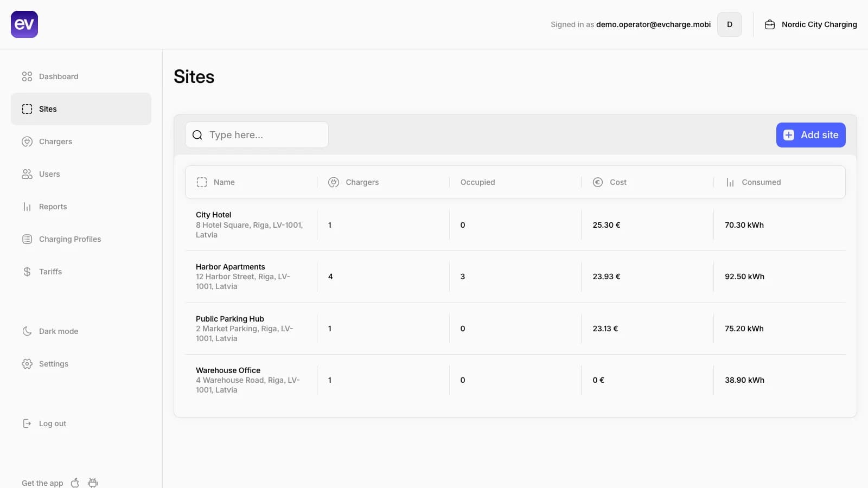
Task: Click the Settings gear icon
Action: tap(27, 364)
